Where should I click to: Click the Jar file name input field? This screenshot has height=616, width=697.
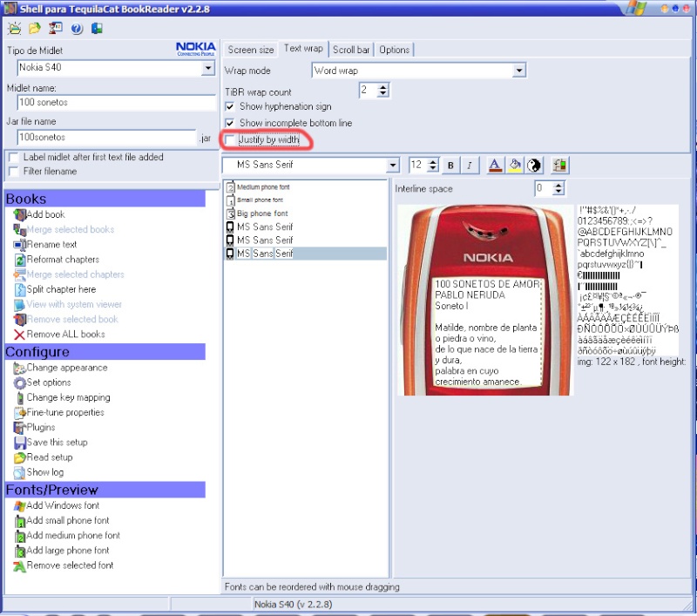coord(106,138)
